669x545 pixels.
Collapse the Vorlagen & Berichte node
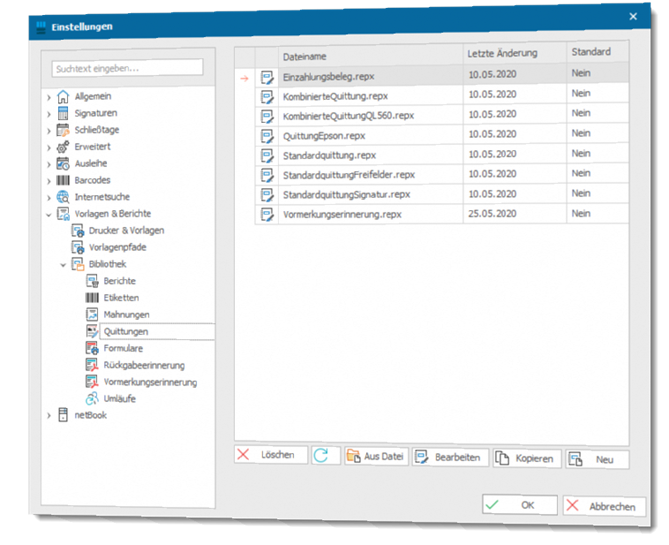coord(48,215)
